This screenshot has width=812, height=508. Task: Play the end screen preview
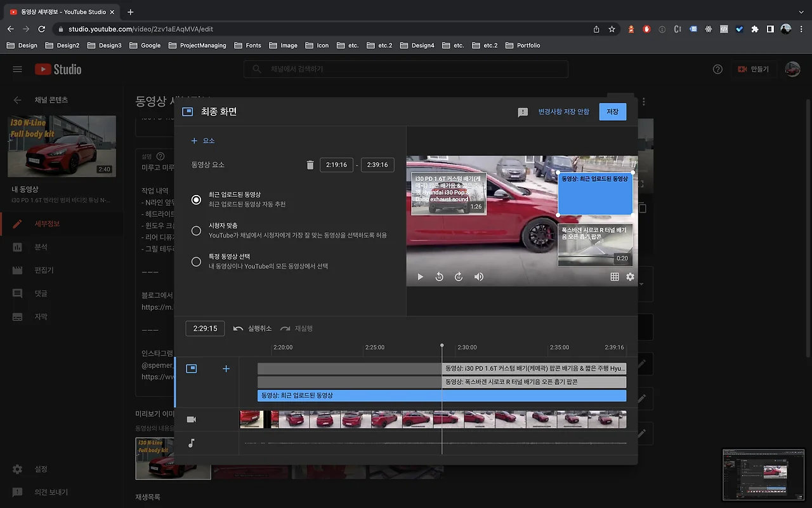click(420, 277)
